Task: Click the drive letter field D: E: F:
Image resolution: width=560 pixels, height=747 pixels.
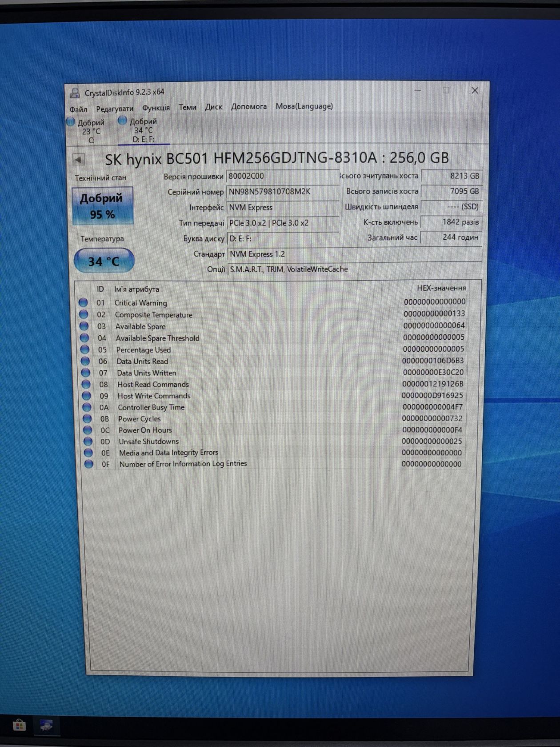Action: click(283, 238)
